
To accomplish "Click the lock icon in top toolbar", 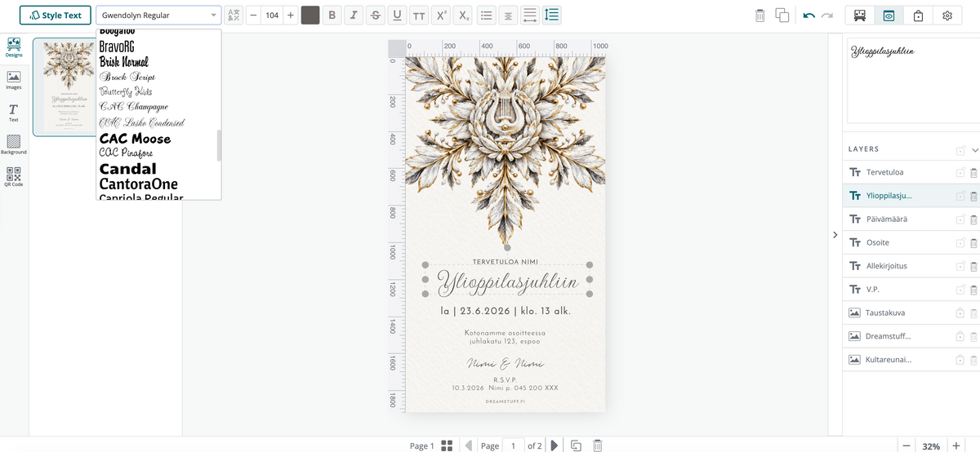I will (x=918, y=16).
